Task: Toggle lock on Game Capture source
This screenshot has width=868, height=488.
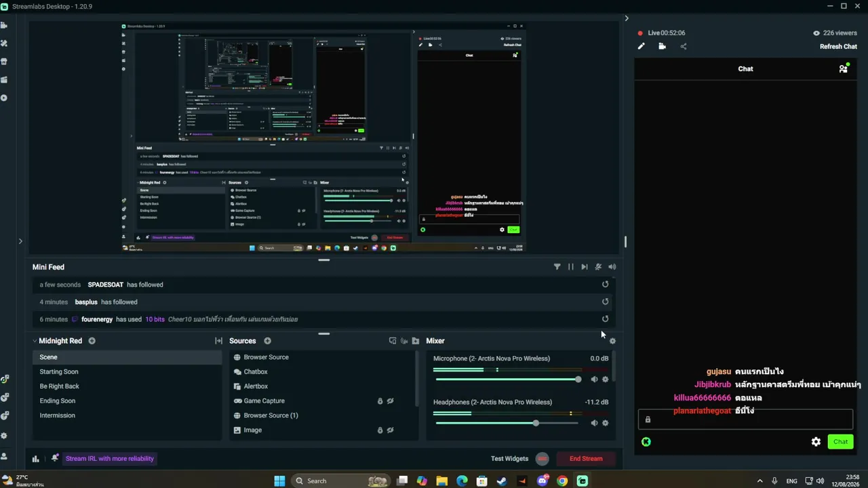Action: click(380, 401)
